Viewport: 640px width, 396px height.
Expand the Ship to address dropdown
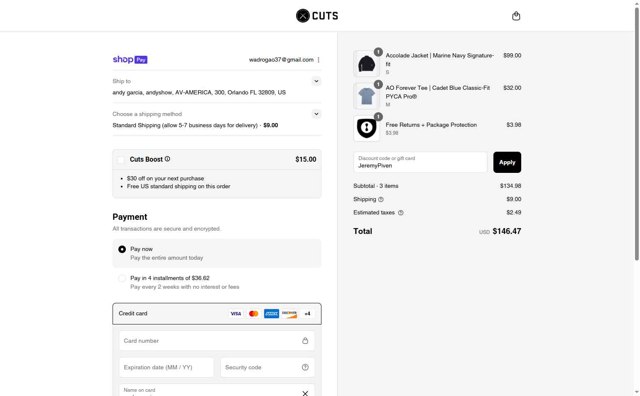point(316,81)
